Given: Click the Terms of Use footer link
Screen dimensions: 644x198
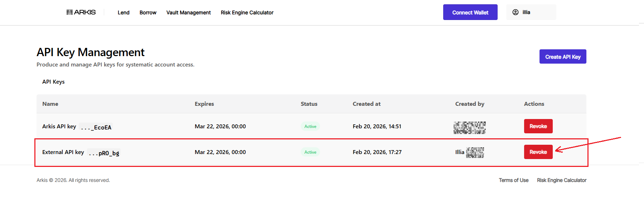Looking at the screenshot, I should pyautogui.click(x=513, y=180).
